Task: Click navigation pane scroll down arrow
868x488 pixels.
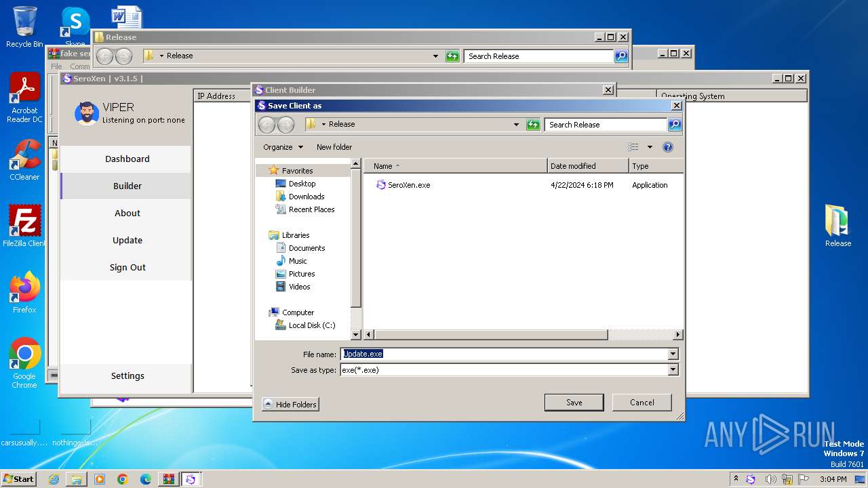Action: 356,335
